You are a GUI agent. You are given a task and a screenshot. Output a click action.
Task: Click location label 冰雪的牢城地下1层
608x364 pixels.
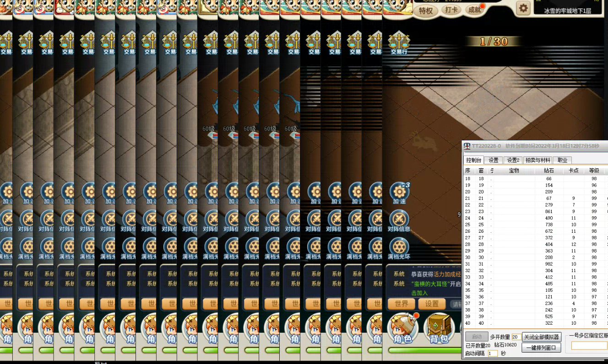coord(568,11)
